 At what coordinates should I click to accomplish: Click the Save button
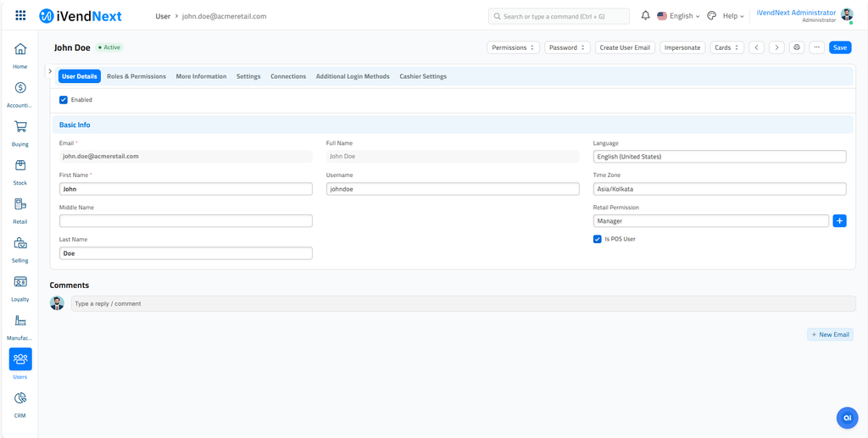[839, 47]
